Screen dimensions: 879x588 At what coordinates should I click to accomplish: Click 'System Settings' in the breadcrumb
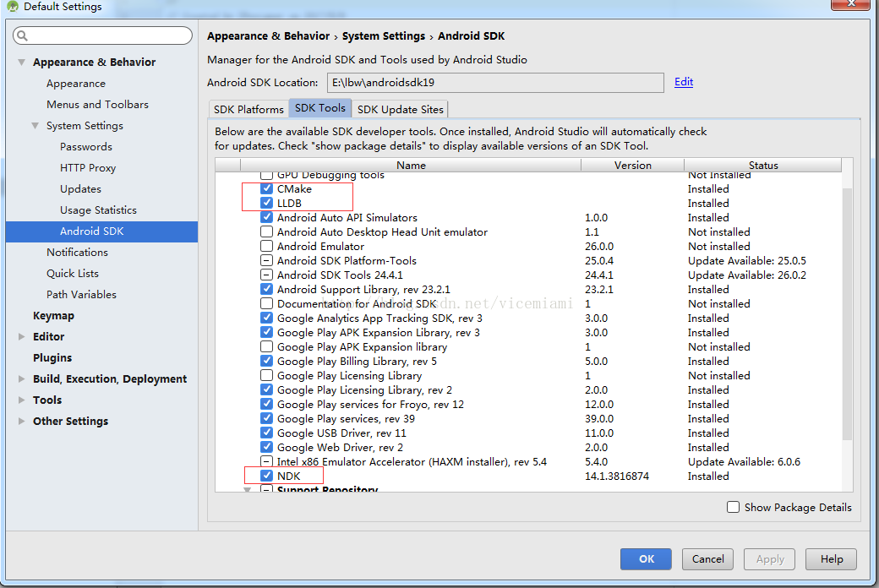[384, 35]
